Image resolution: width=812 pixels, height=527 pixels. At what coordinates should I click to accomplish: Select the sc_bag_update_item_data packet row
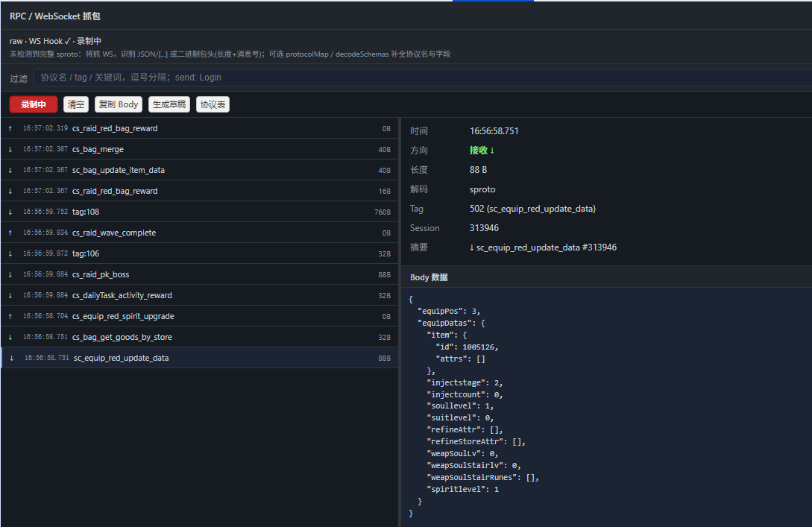point(199,170)
